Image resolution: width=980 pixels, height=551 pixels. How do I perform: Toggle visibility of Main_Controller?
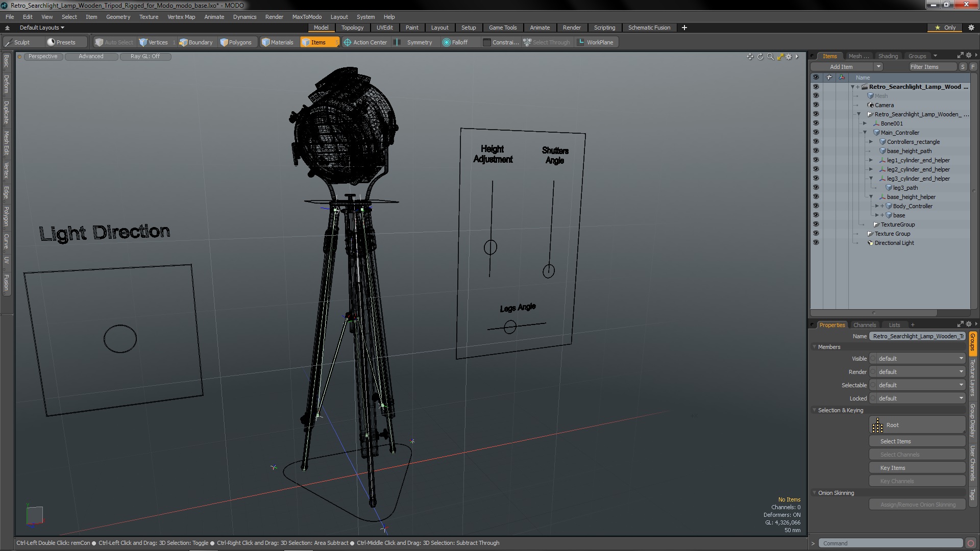(816, 133)
